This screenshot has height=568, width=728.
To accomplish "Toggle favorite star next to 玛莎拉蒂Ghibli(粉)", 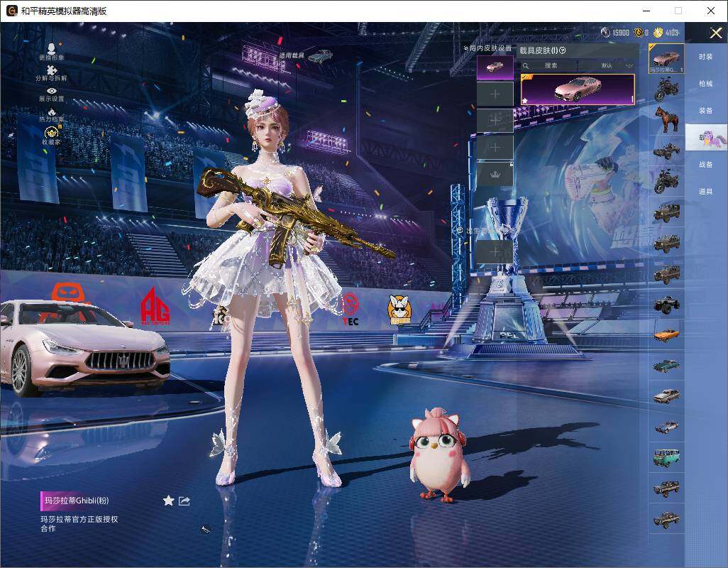I will point(168,501).
